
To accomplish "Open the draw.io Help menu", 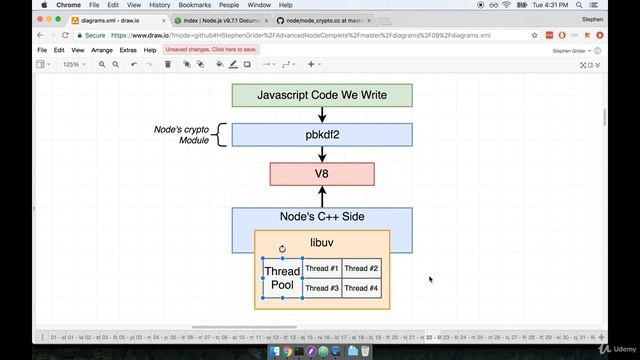I will click(x=150, y=50).
